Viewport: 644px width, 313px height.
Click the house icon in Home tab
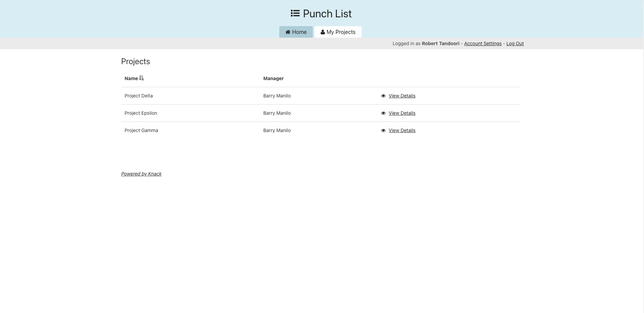coord(288,32)
